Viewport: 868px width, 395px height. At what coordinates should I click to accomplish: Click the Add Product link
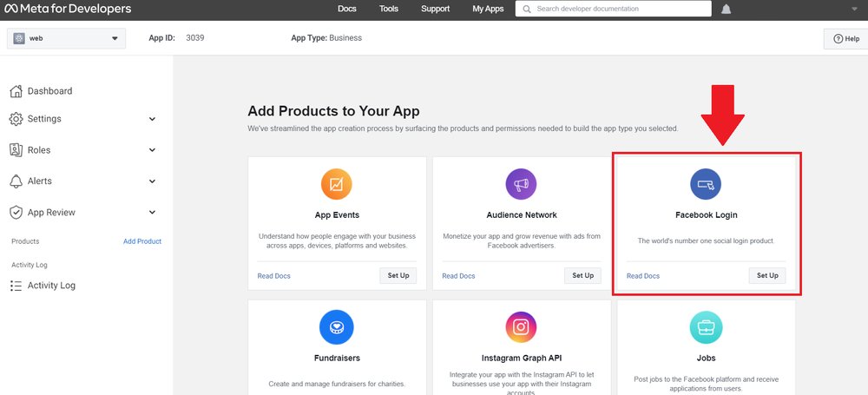[x=142, y=241]
